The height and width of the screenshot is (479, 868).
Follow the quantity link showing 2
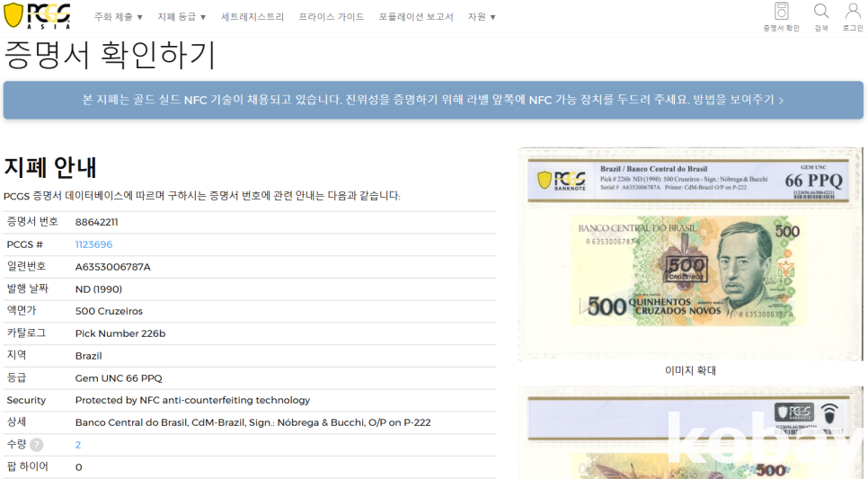pyautogui.click(x=78, y=445)
